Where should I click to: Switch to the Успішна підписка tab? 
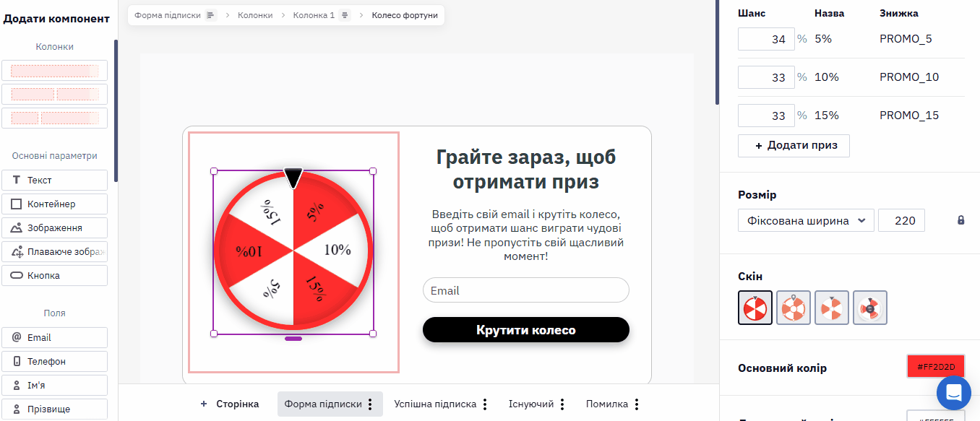[435, 404]
